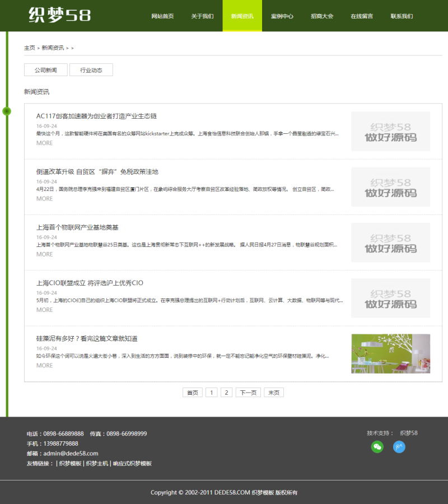
Task: Open thumbnail of the 物联网产业基地 article
Action: point(390,242)
